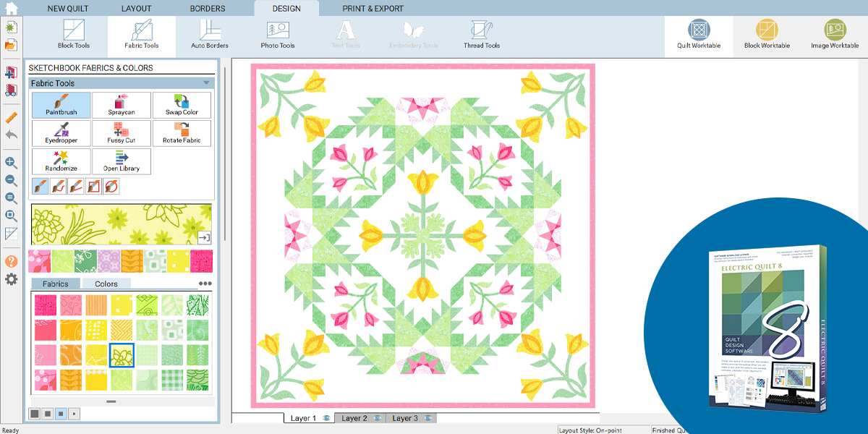868x434 pixels.
Task: Switch to the Image Worktable
Action: (835, 35)
